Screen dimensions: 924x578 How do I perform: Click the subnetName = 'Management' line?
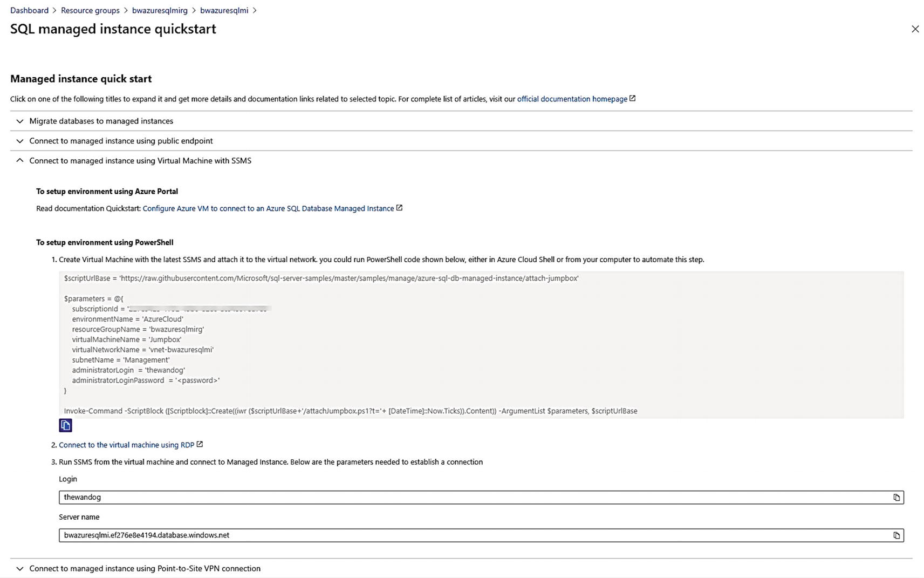click(121, 360)
